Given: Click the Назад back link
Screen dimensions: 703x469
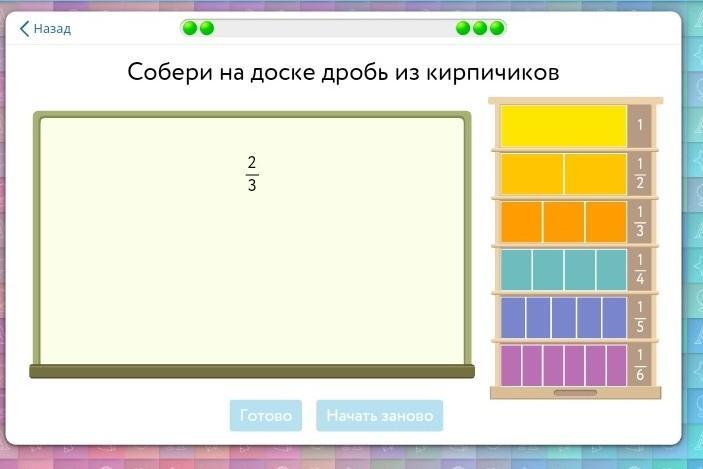Looking at the screenshot, I should (x=52, y=29).
